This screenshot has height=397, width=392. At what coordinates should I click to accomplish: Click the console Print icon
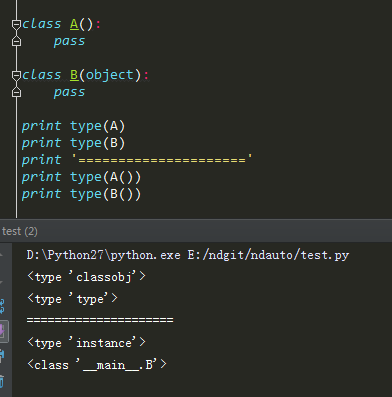pyautogui.click(x=2, y=356)
